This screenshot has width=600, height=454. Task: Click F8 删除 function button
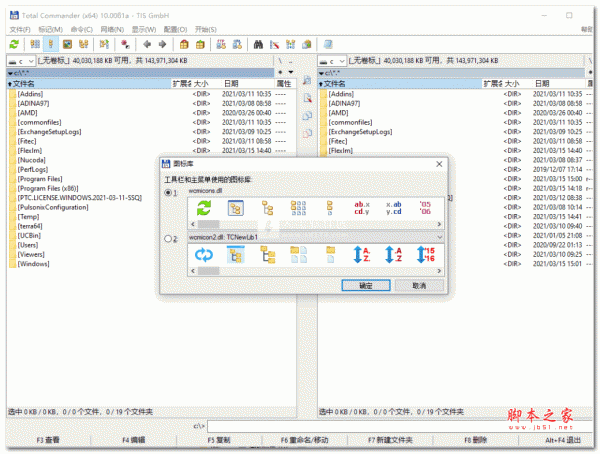point(476,440)
